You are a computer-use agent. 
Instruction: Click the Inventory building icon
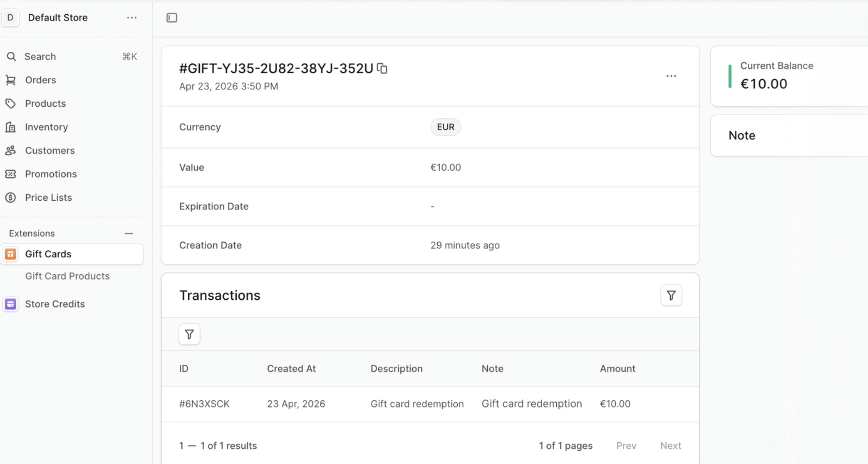click(11, 127)
